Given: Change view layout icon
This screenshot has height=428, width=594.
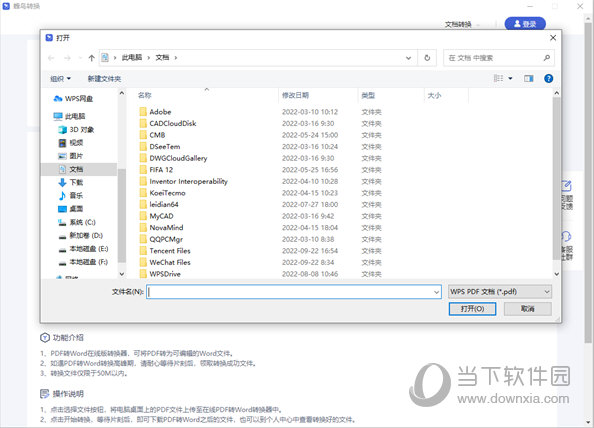Looking at the screenshot, I should pos(498,78).
